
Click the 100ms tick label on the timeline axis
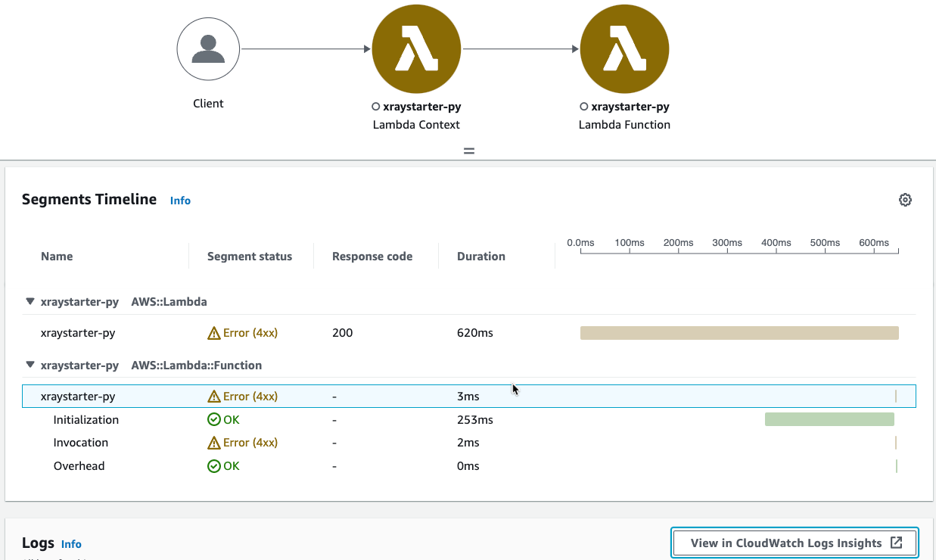click(x=630, y=243)
